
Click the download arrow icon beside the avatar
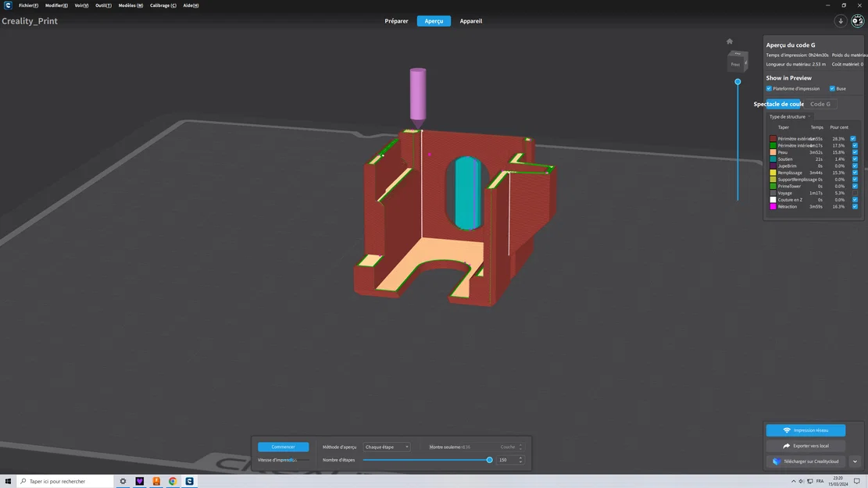click(x=841, y=20)
